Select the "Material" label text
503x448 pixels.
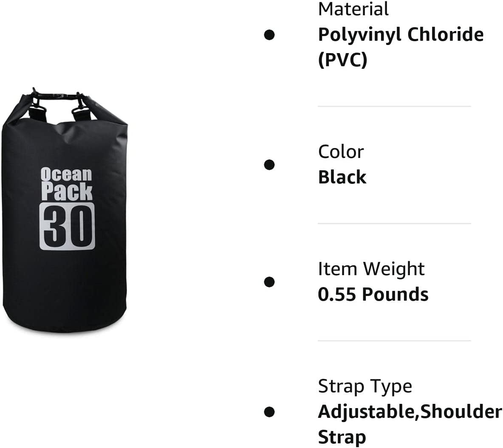click(353, 9)
